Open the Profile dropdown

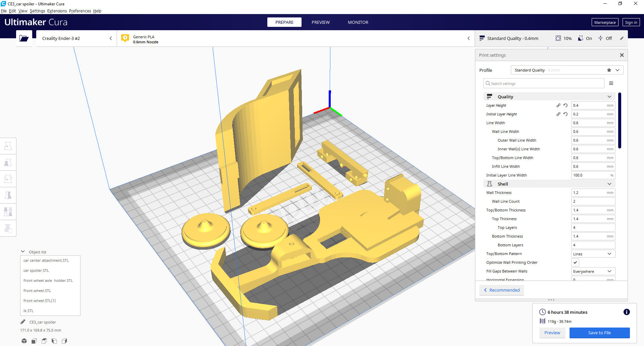567,70
